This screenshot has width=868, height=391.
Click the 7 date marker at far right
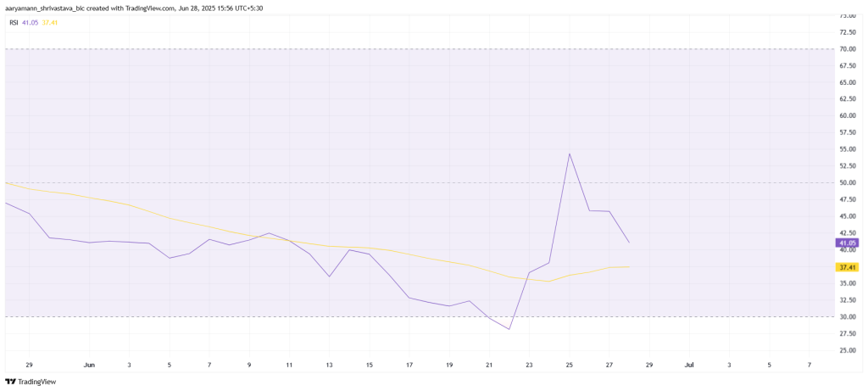(x=810, y=365)
